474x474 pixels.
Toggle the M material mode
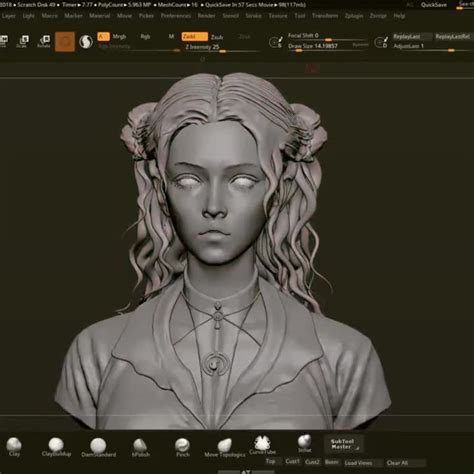point(171,36)
